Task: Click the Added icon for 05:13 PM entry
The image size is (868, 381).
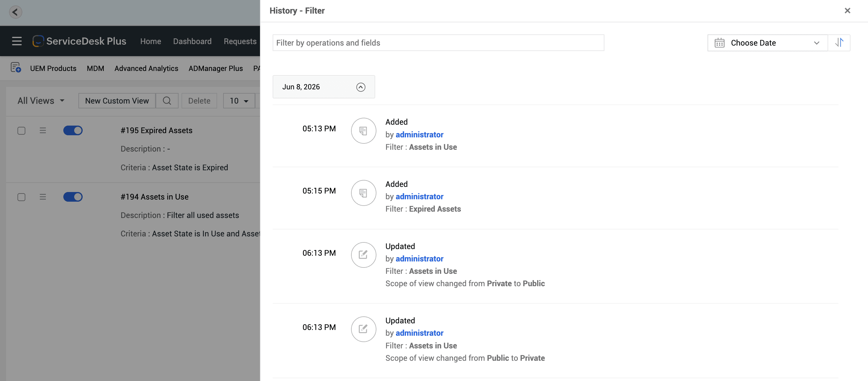Action: pyautogui.click(x=363, y=130)
